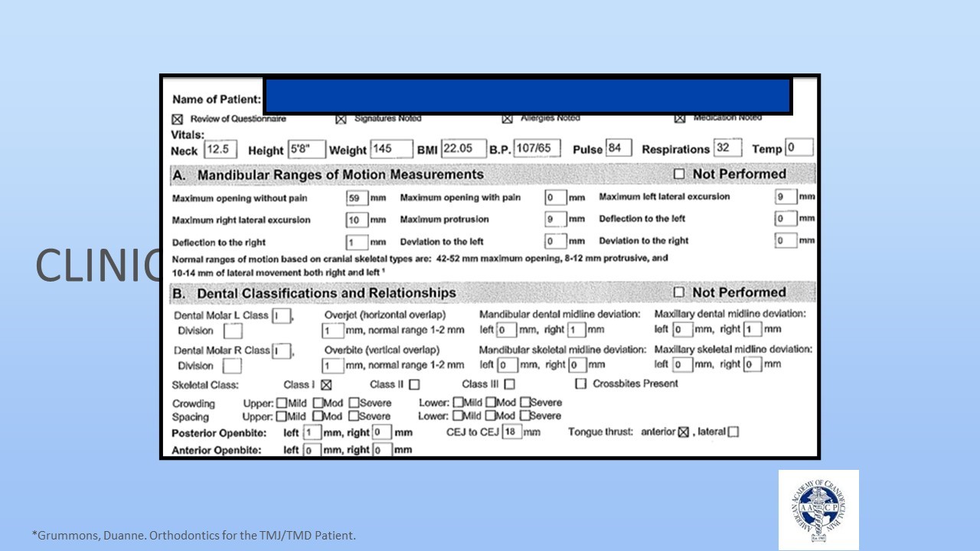Viewport: 980px width, 551px height.
Task: Toggle the Allergies Noted checkbox
Action: coord(507,119)
